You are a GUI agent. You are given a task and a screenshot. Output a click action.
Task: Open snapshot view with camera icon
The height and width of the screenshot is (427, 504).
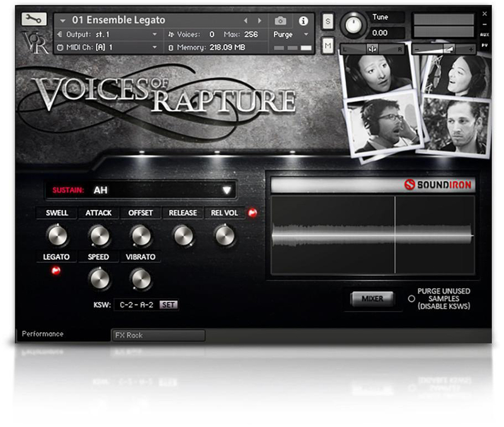pyautogui.click(x=280, y=21)
